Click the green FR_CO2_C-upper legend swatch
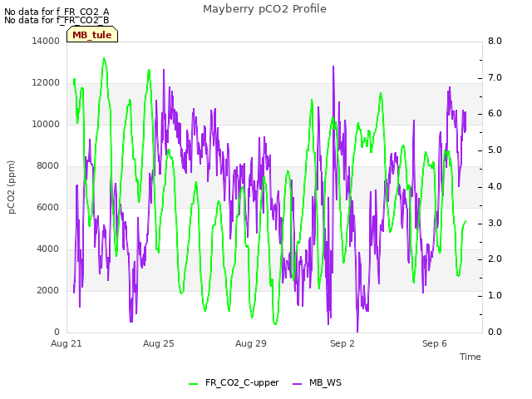Viewport: 532px width, 399px height. 193,384
